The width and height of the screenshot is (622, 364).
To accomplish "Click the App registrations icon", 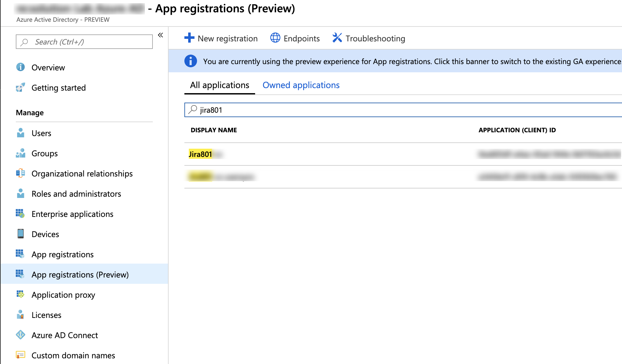I will point(21,254).
